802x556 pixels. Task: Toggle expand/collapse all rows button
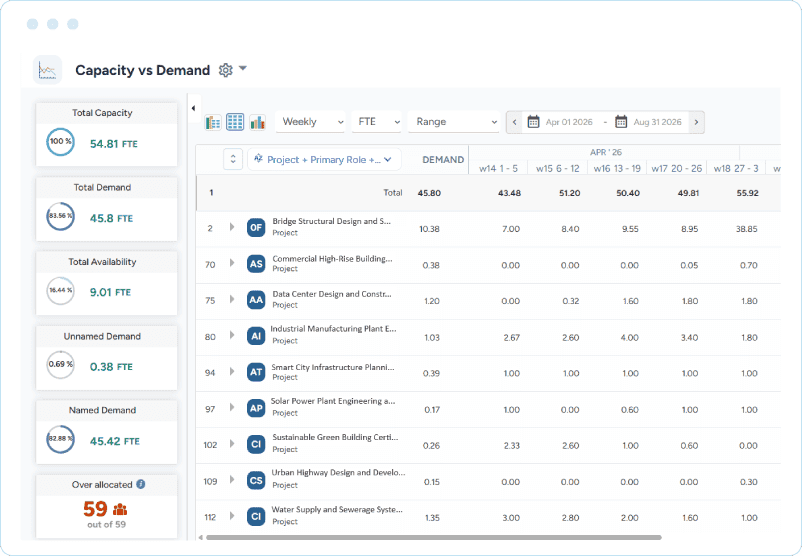click(233, 159)
